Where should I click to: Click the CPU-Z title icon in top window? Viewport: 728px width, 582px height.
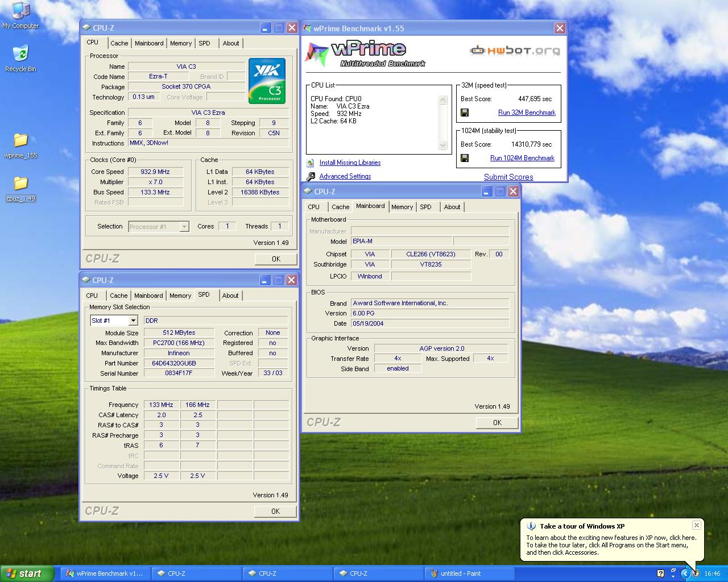[x=86, y=27]
